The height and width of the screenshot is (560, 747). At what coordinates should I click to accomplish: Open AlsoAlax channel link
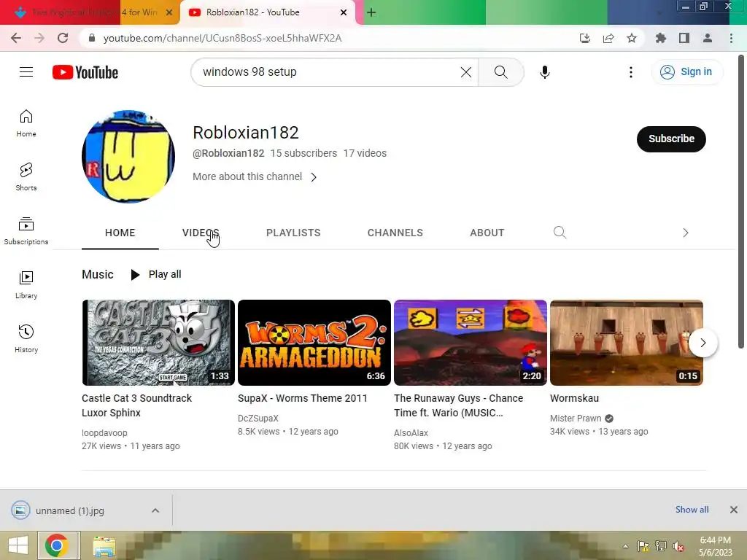click(x=411, y=433)
